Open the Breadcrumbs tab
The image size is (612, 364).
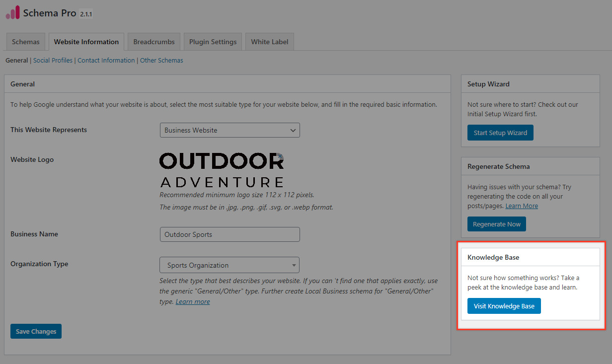(153, 41)
